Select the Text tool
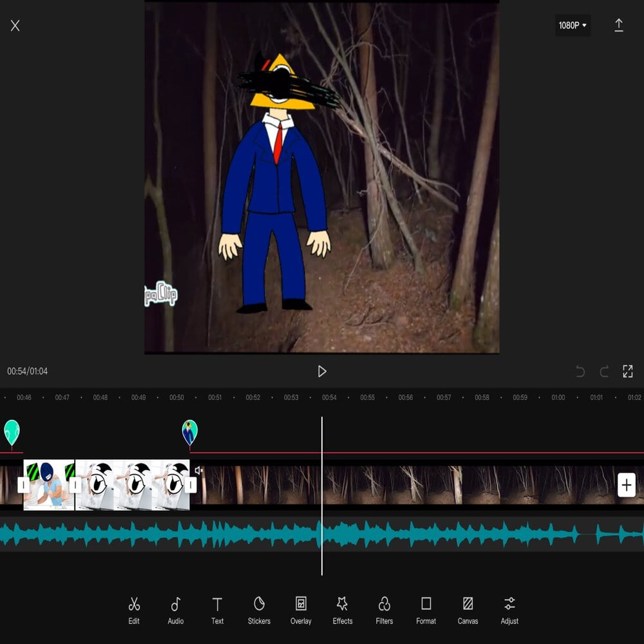The width and height of the screenshot is (644, 644). (218, 610)
